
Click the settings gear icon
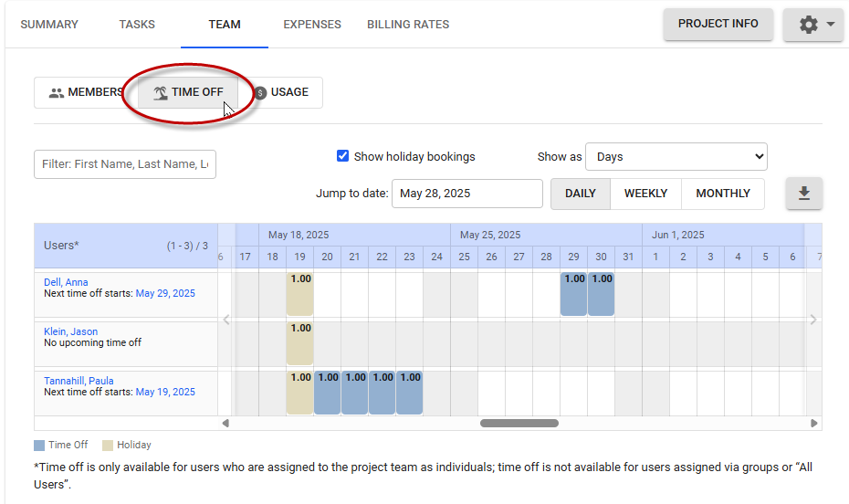coord(808,25)
